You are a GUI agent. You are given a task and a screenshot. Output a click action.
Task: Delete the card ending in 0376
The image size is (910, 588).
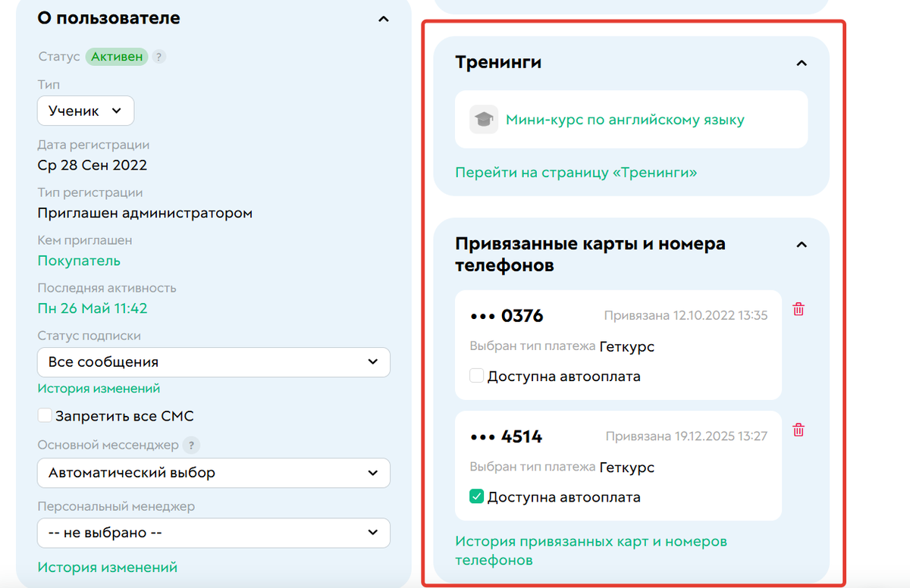pyautogui.click(x=797, y=309)
